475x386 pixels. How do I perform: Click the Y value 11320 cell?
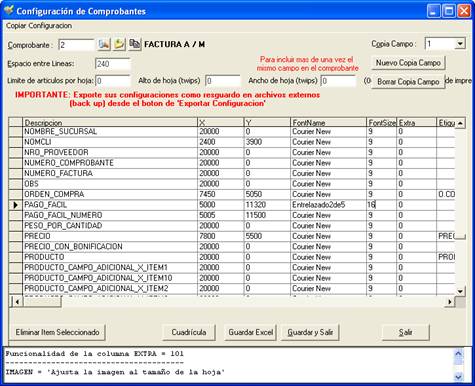267,205
